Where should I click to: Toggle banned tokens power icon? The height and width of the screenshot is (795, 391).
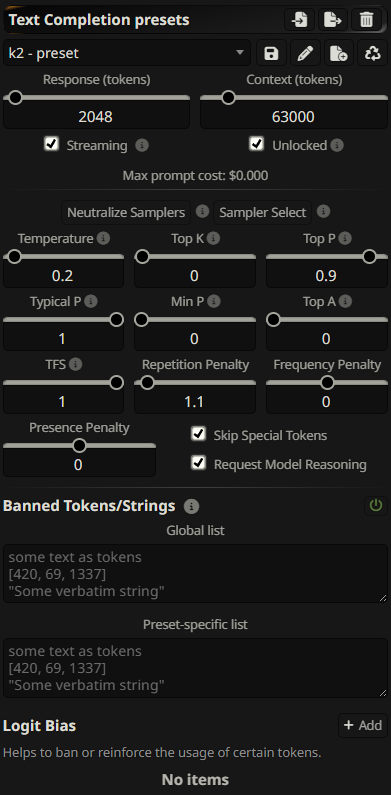tap(376, 505)
